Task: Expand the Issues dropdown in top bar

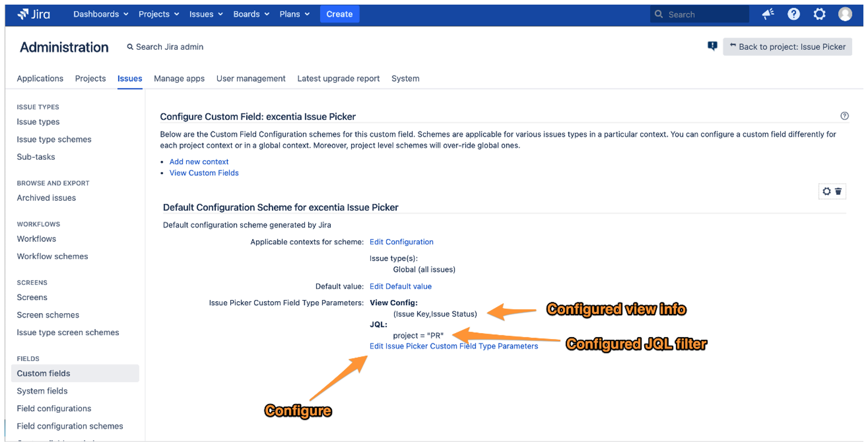Action: 206,14
